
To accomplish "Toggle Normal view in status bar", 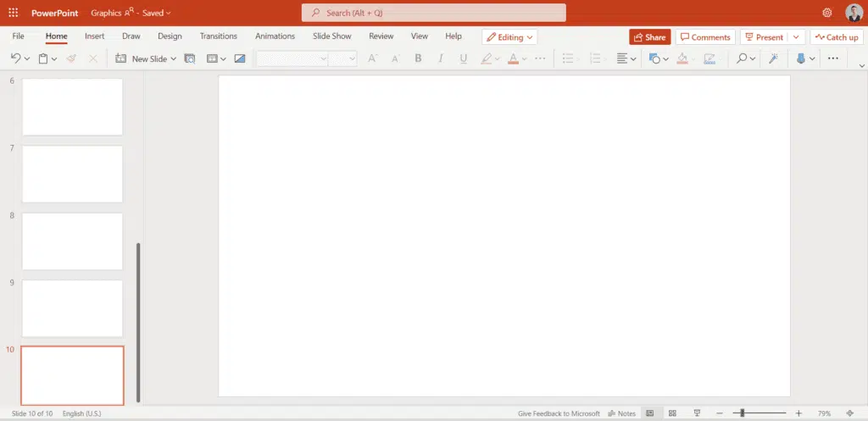I will pos(650,413).
